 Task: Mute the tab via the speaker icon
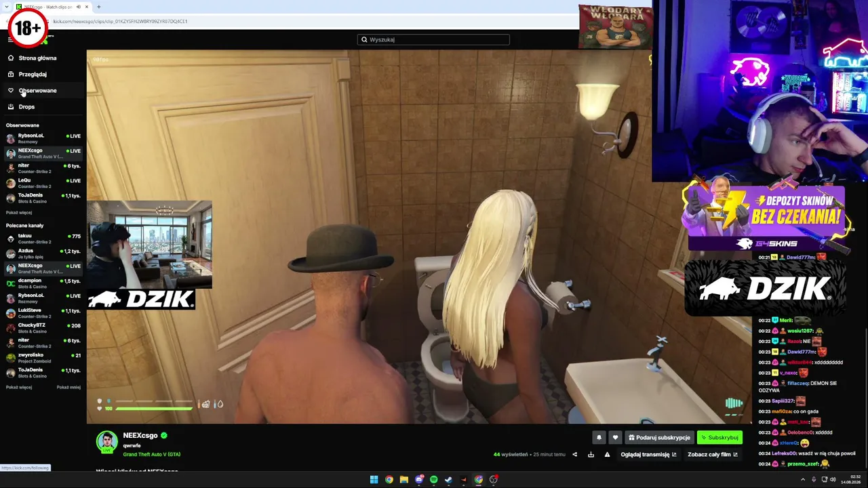78,7
